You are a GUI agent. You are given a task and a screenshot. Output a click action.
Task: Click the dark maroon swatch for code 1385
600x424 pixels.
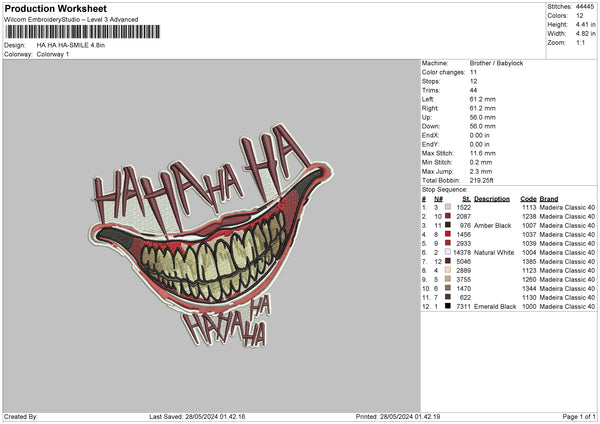tap(448, 262)
